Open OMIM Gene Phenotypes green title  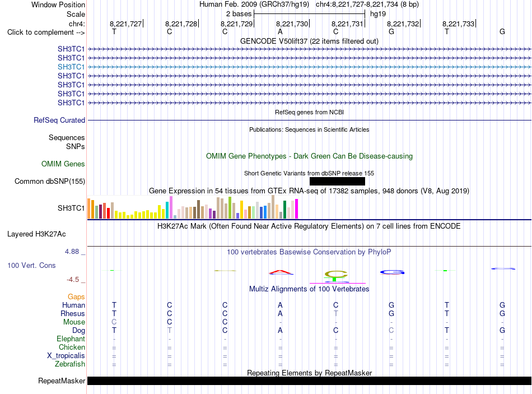309,156
